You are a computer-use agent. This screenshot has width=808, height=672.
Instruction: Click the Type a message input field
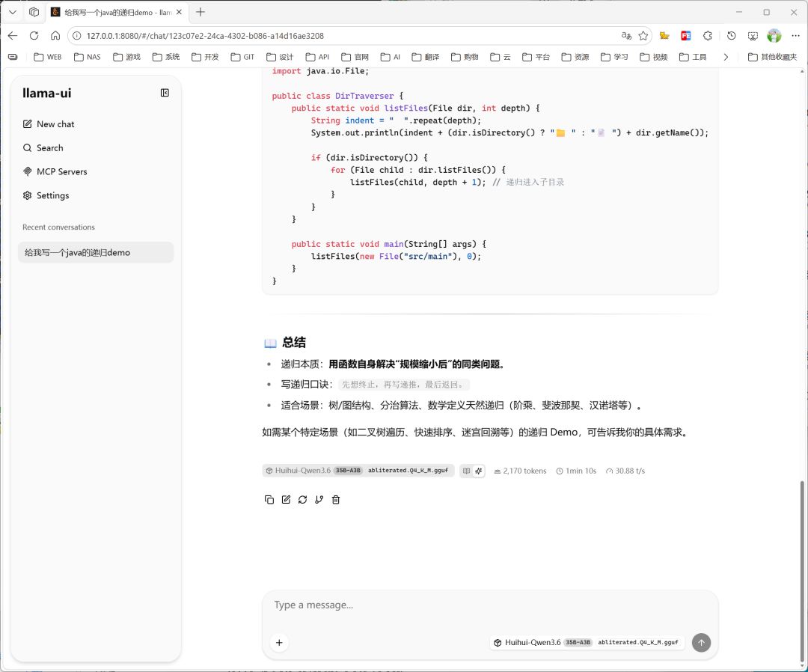489,605
